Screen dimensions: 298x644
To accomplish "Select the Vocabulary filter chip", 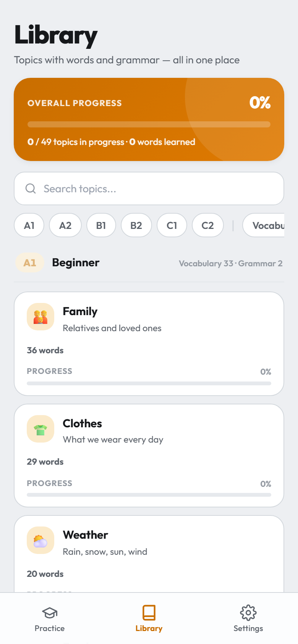I will click(x=264, y=225).
